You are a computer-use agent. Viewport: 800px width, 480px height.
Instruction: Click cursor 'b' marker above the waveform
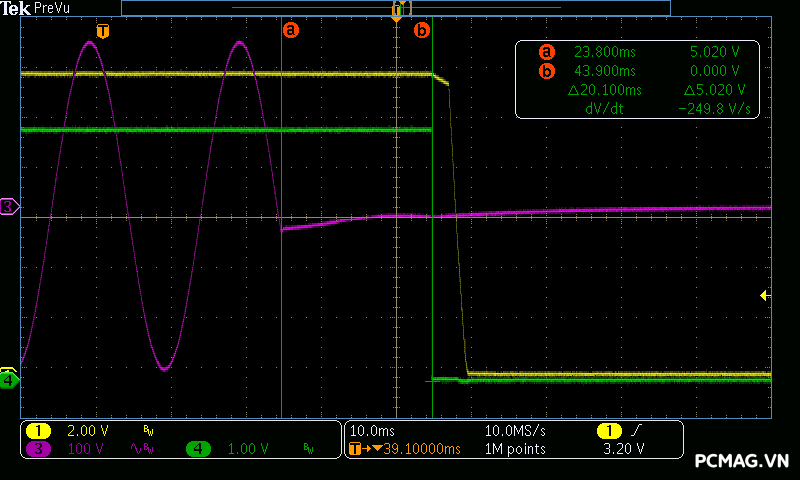click(x=421, y=30)
